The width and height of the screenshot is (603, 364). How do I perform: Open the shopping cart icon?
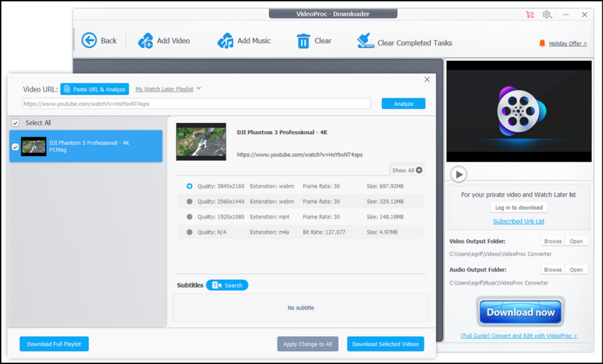pos(528,15)
